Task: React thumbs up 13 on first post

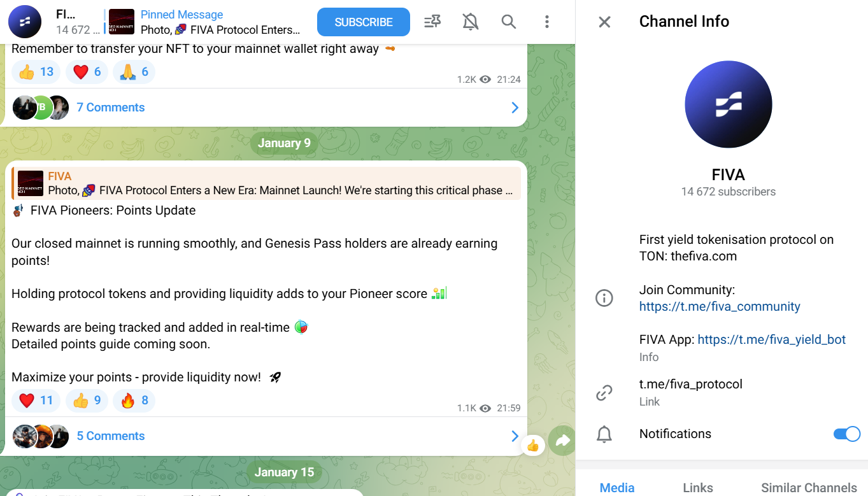Action: [36, 72]
